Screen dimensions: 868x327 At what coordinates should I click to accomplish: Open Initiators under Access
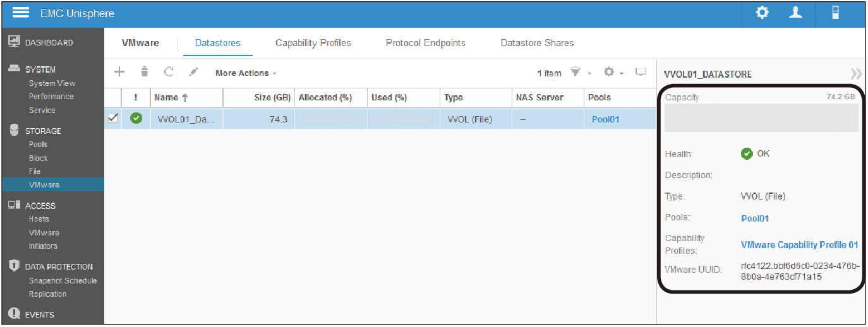(x=43, y=246)
